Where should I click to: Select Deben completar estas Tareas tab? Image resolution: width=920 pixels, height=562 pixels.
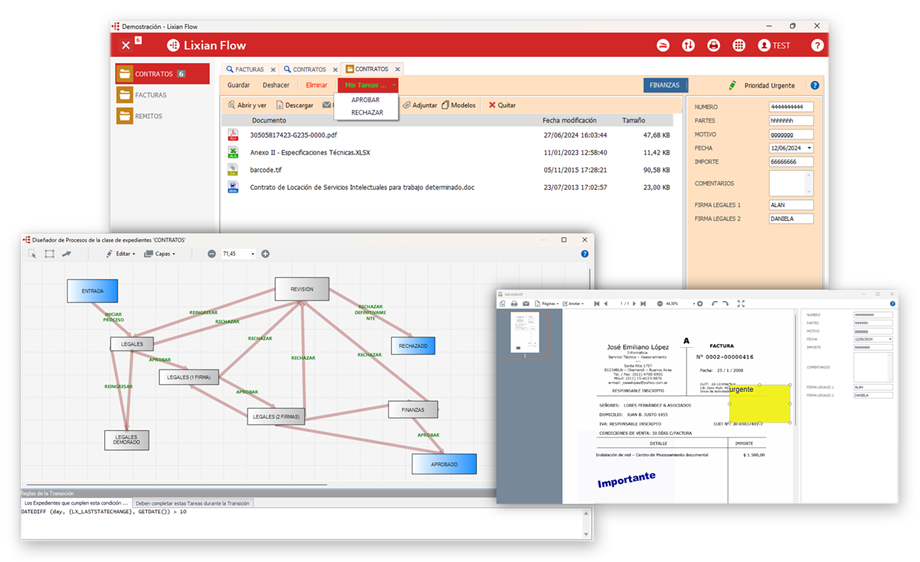[192, 503]
